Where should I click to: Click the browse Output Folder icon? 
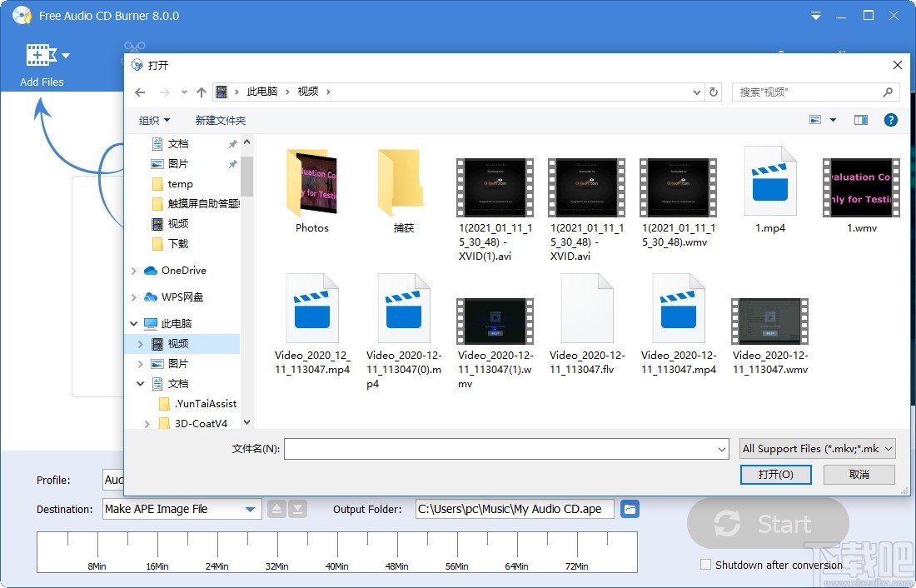point(630,509)
